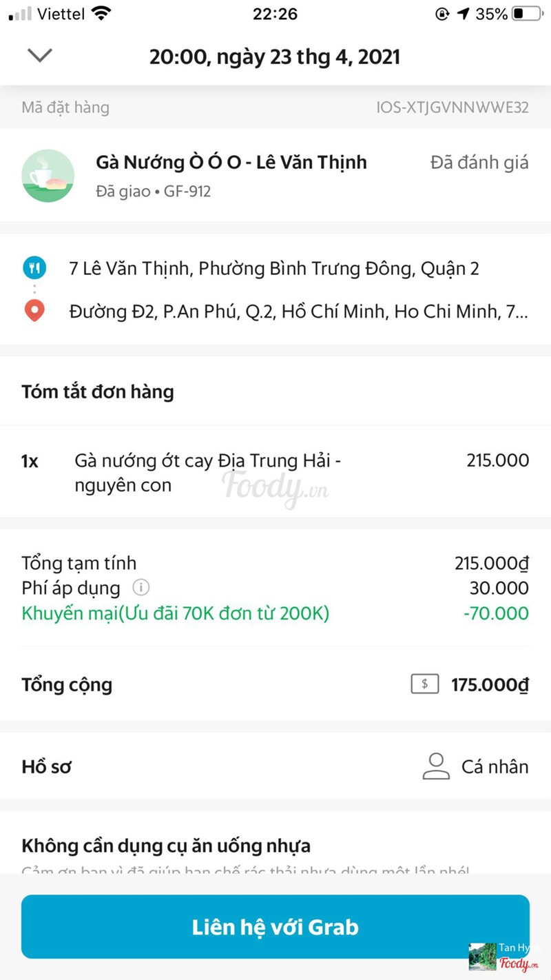Tap the battery icon in status bar
The height and width of the screenshot is (980, 551).
coord(528,14)
